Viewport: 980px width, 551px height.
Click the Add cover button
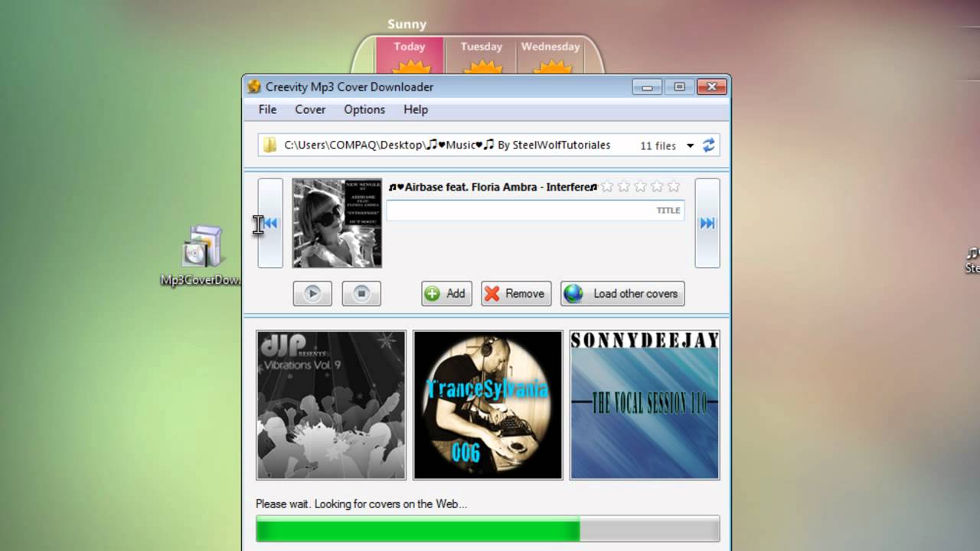(446, 293)
